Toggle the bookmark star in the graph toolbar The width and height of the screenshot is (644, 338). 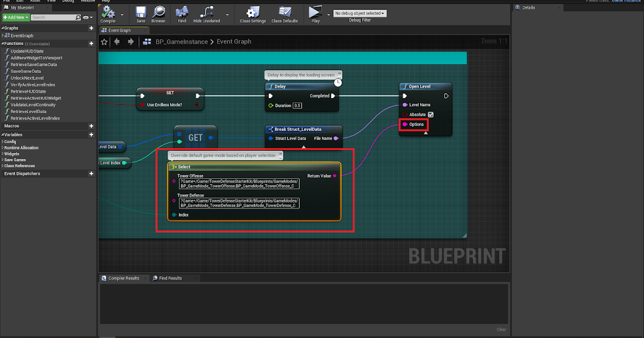[104, 41]
